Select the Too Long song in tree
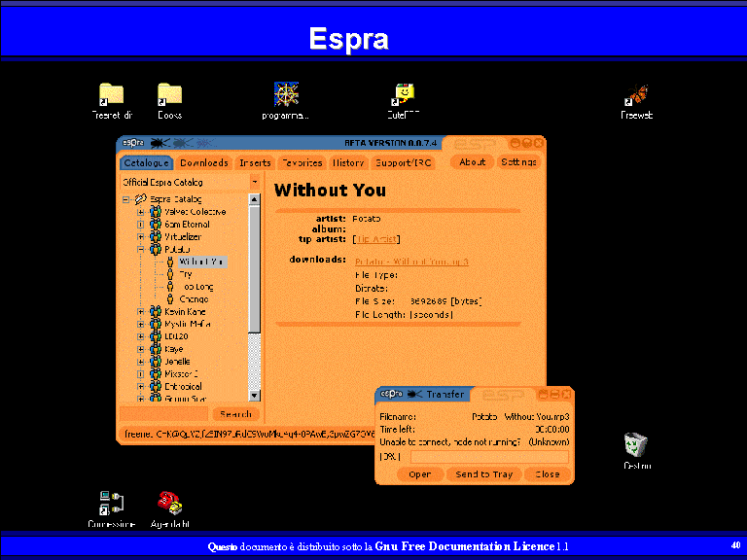This screenshot has height=560, width=747. (197, 287)
